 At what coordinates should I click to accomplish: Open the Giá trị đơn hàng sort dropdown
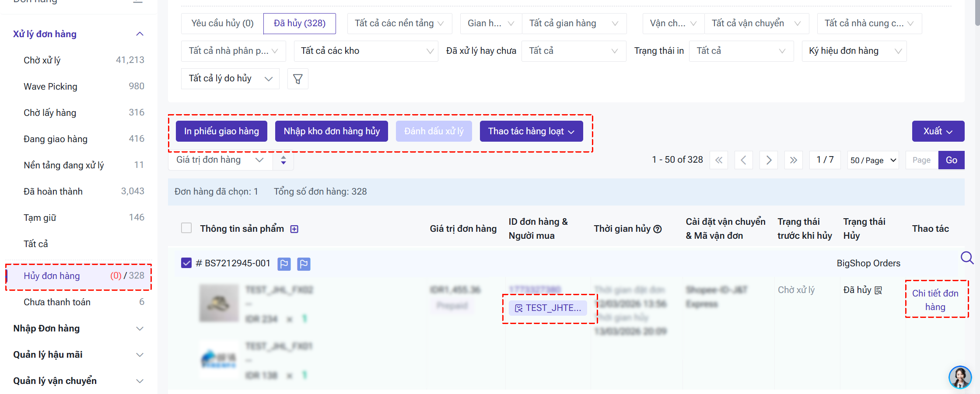[x=220, y=160]
